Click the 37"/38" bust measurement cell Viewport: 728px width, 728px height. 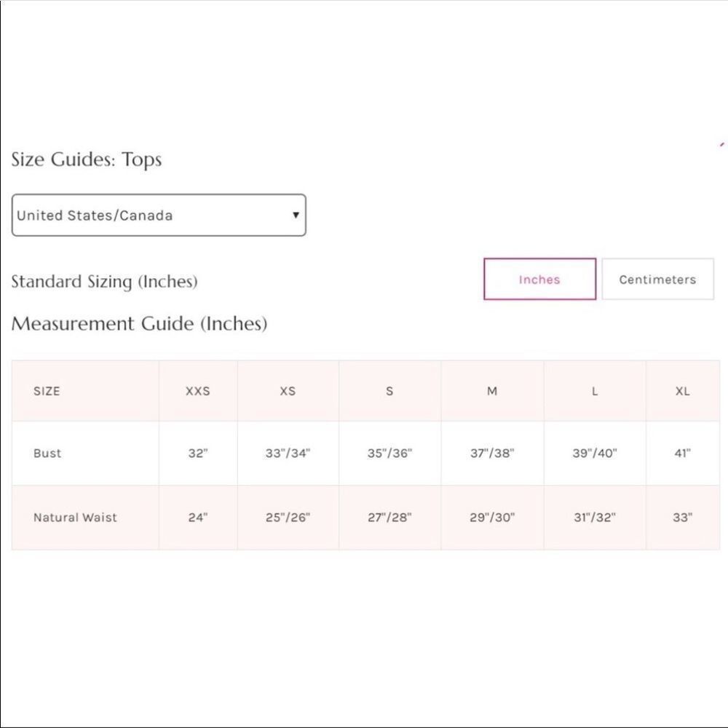[492, 453]
